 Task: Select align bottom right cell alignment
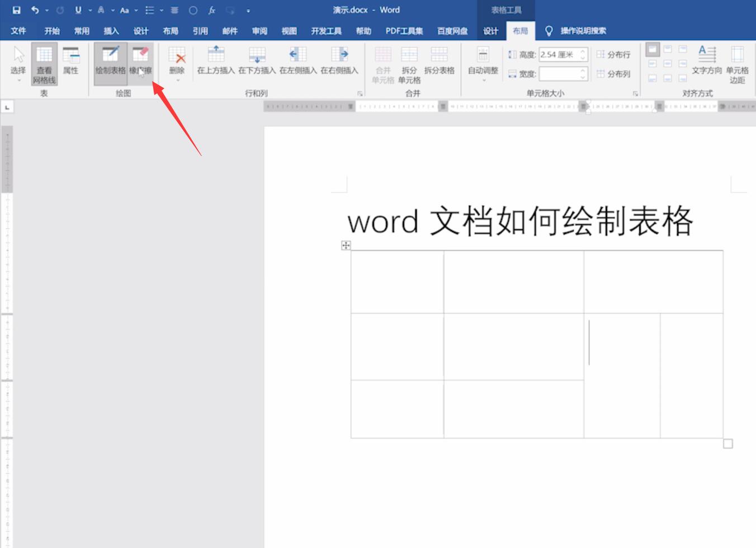[x=683, y=79]
